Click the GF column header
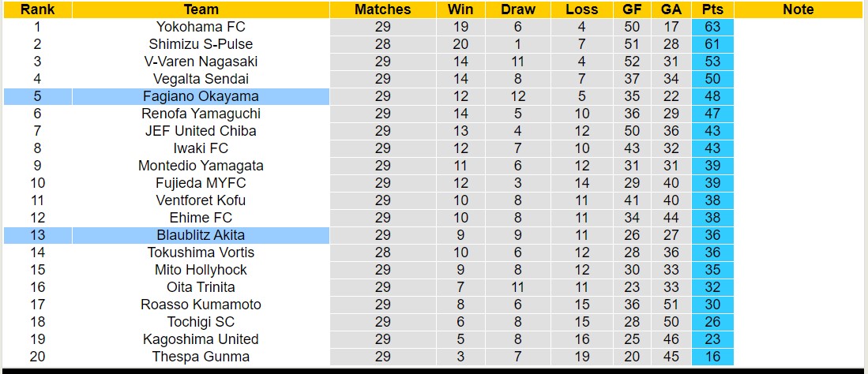868x374 pixels. point(632,9)
